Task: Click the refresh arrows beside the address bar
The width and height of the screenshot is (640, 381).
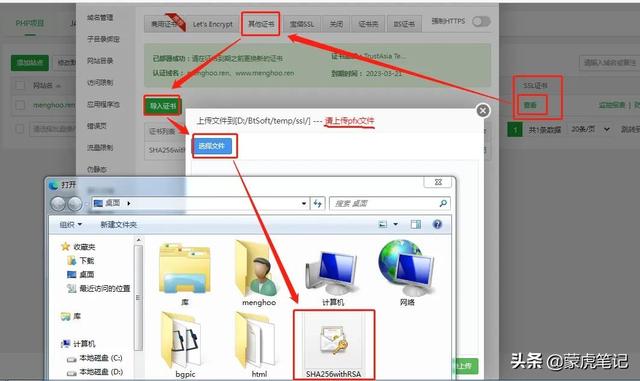Action: 318,203
